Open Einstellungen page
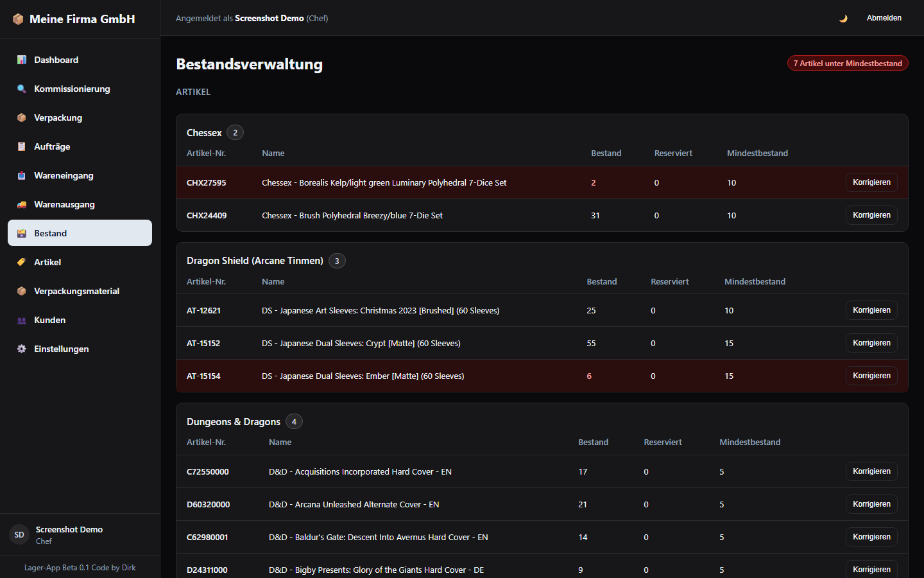 pyautogui.click(x=80, y=349)
